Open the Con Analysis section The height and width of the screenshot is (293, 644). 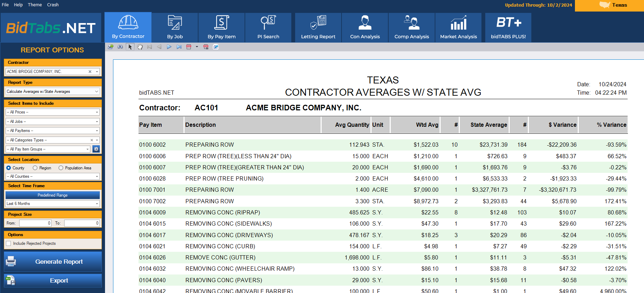[x=365, y=27]
